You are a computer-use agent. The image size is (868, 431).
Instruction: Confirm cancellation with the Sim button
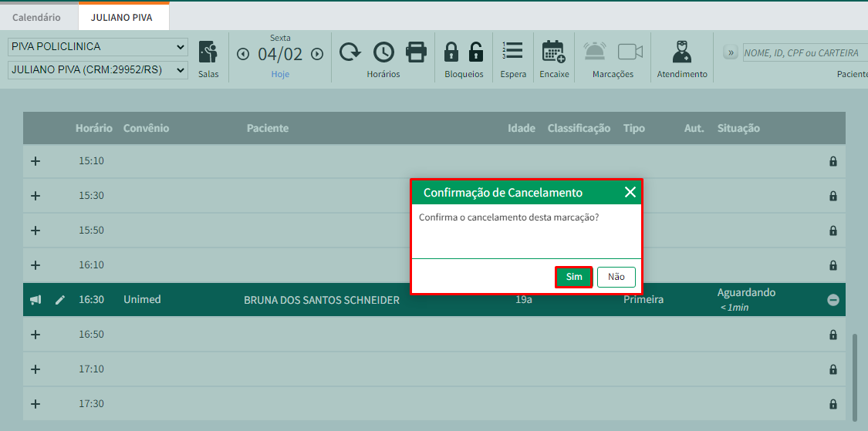click(x=573, y=277)
